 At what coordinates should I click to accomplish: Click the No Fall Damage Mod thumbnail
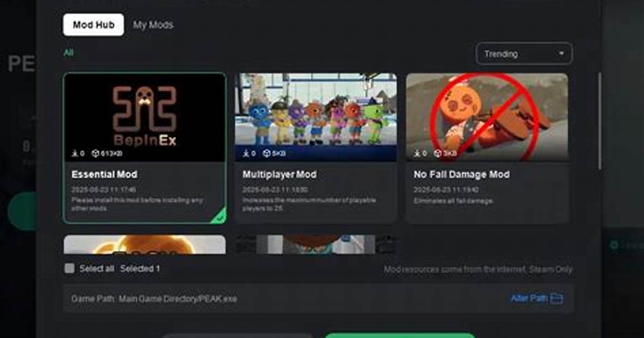tap(487, 117)
